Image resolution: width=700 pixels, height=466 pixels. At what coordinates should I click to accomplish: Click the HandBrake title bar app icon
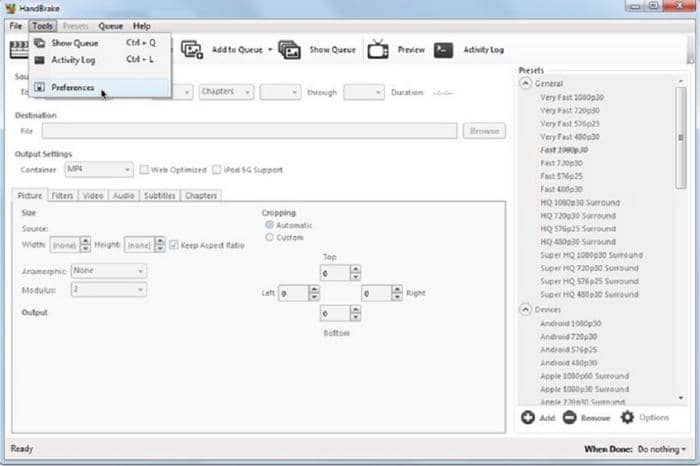10,8
